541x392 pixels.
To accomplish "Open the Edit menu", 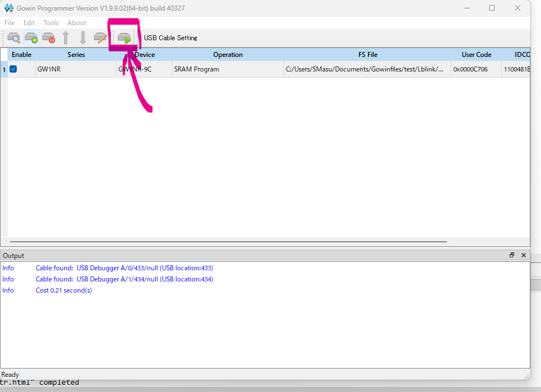I will pos(29,23).
